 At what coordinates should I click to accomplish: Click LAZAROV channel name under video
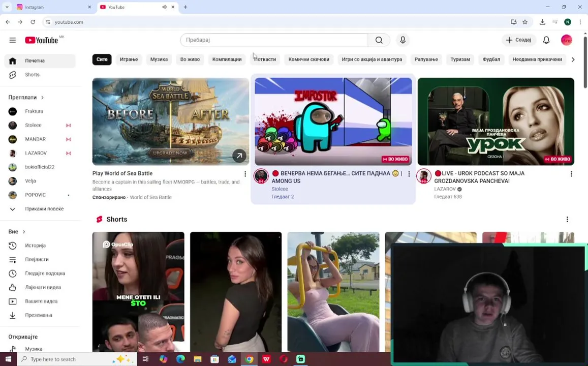coord(445,189)
